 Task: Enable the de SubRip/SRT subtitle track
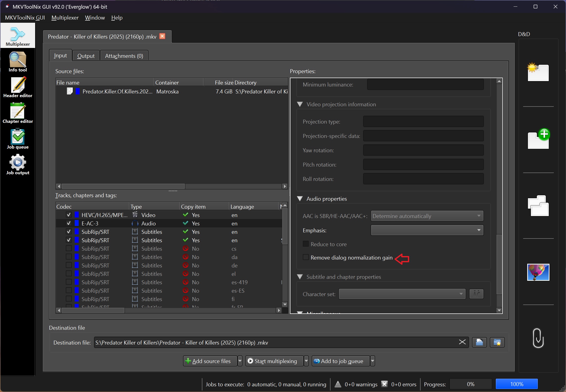coord(69,265)
